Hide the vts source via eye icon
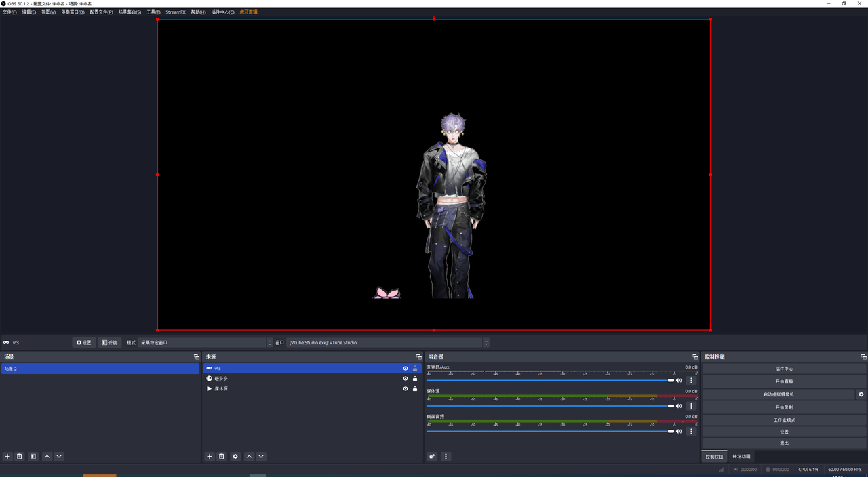 click(x=406, y=369)
